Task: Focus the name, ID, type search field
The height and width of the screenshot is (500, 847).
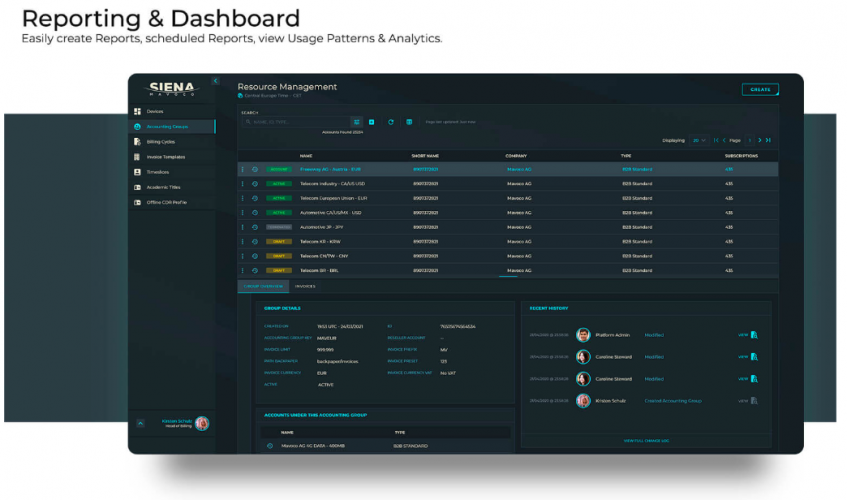Action: pyautogui.click(x=296, y=122)
